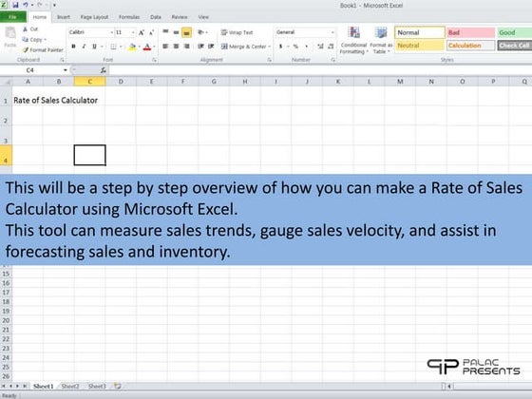Cut the selected cell
532x399 pixels.
click(x=30, y=29)
